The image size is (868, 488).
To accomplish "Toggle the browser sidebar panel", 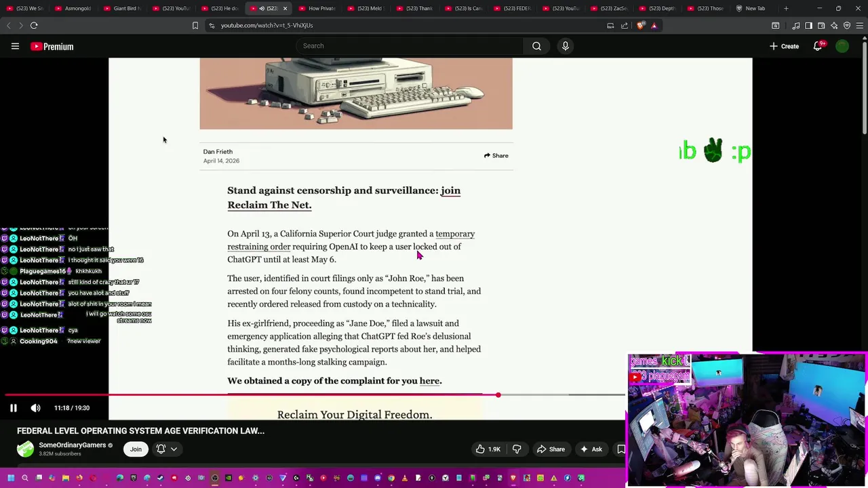I will coord(808,26).
